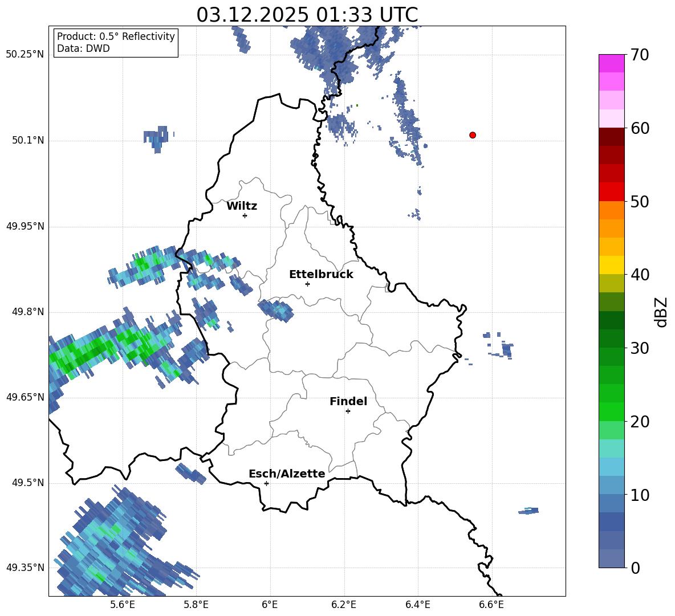Click the Wiltz city label
Viewport: 675px width, 616px height.
point(242,206)
